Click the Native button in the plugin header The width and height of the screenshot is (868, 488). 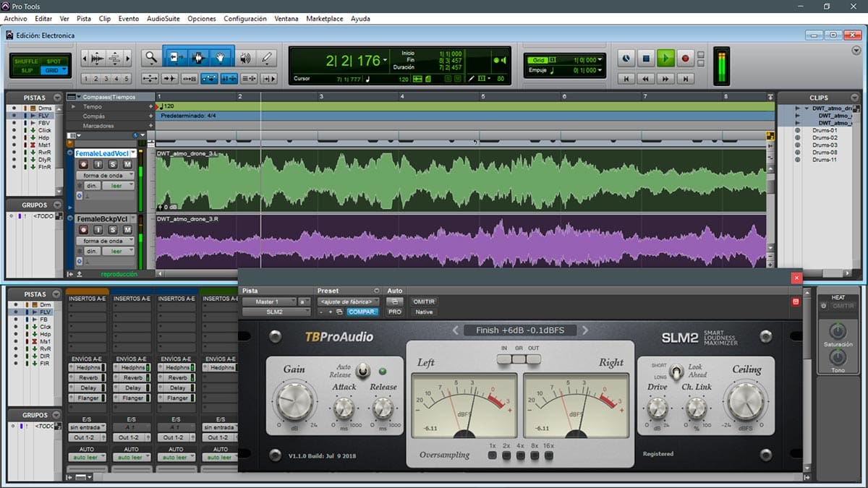click(424, 312)
